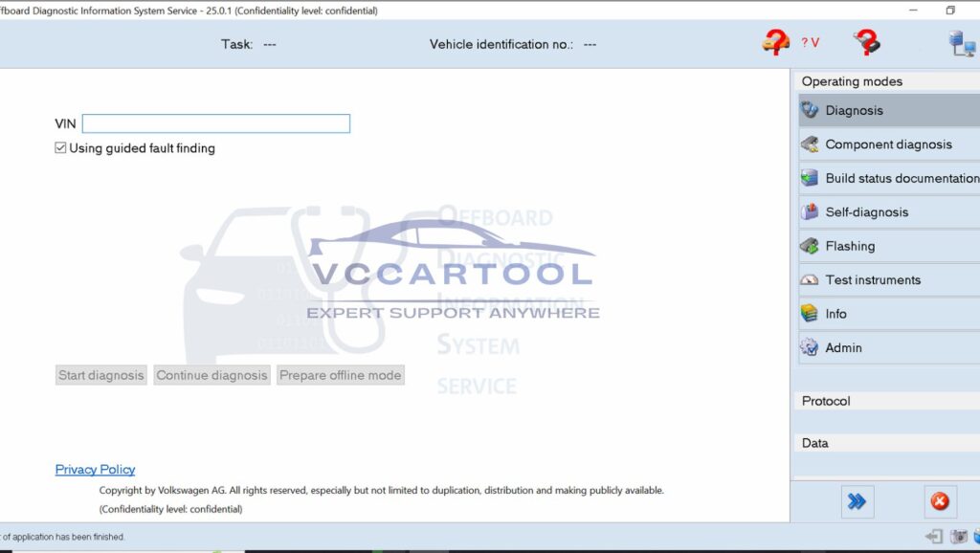Select the Flashing operating mode
Screen dimensions: 980x553
[x=809, y=246]
